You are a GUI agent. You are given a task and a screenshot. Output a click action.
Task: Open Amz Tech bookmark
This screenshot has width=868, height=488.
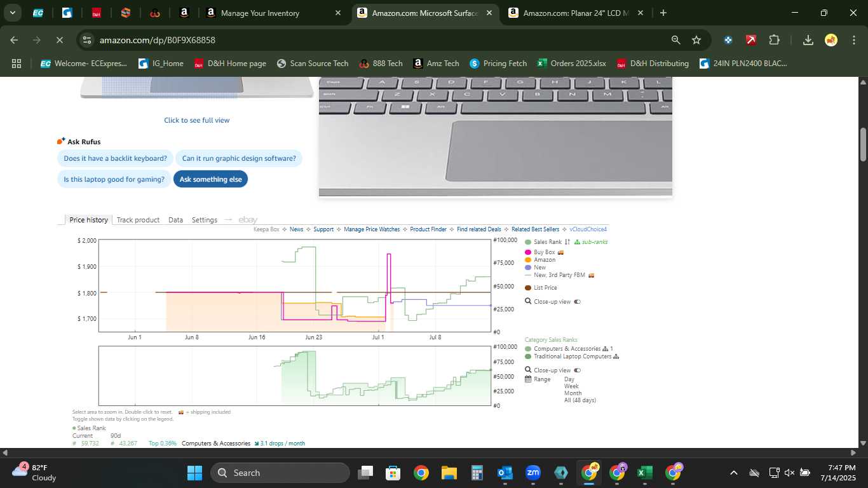pos(436,64)
